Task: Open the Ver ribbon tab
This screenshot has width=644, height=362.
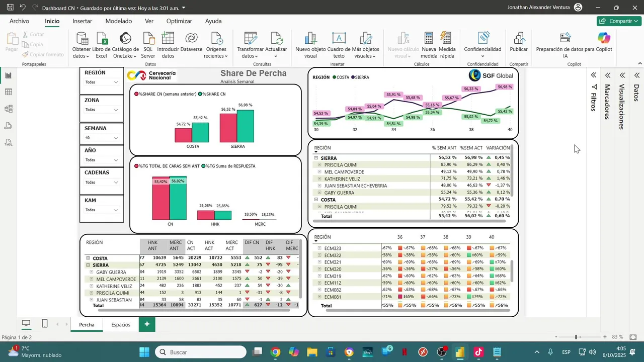Action: coord(149,21)
